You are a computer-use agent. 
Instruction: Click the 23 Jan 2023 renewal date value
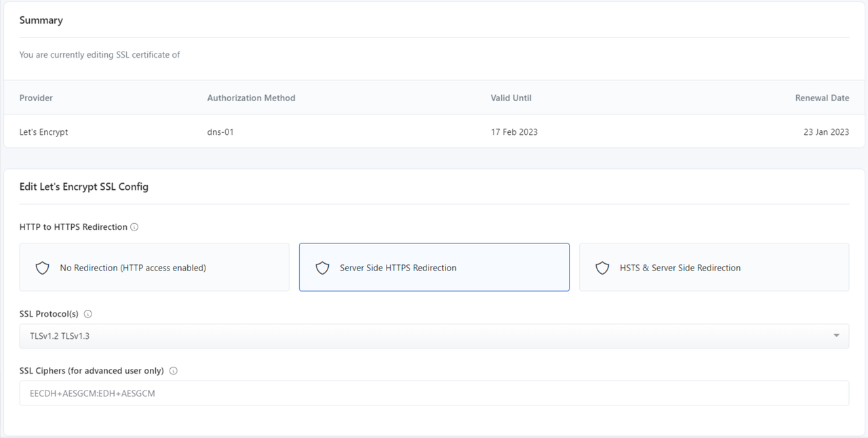pyautogui.click(x=826, y=132)
